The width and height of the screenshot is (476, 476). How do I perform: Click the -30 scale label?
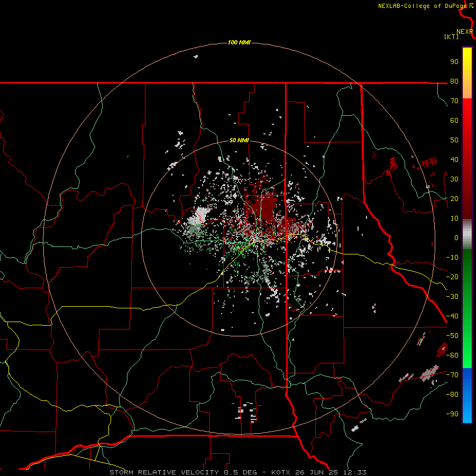tap(452, 297)
